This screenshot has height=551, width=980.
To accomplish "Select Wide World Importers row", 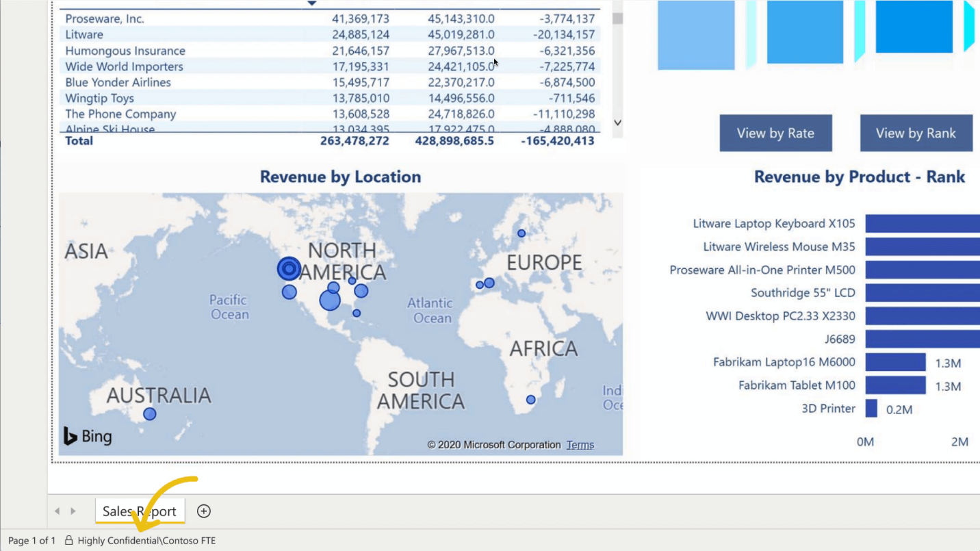I will [330, 66].
